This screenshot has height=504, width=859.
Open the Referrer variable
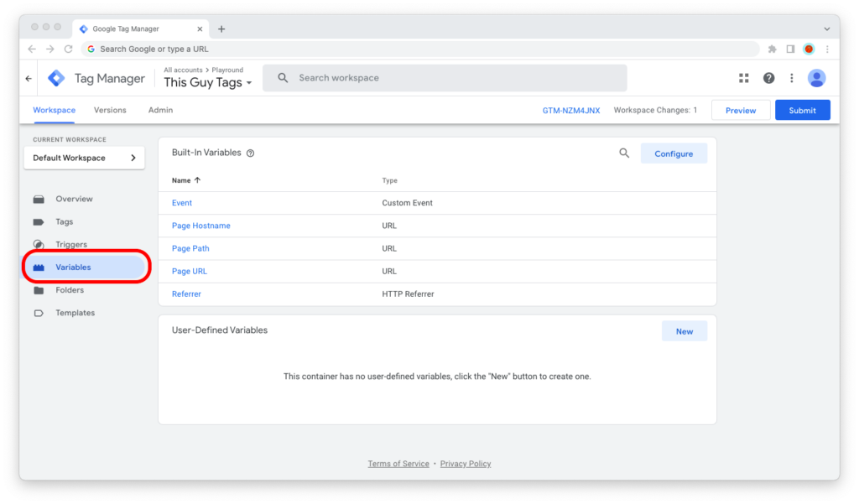pyautogui.click(x=186, y=294)
